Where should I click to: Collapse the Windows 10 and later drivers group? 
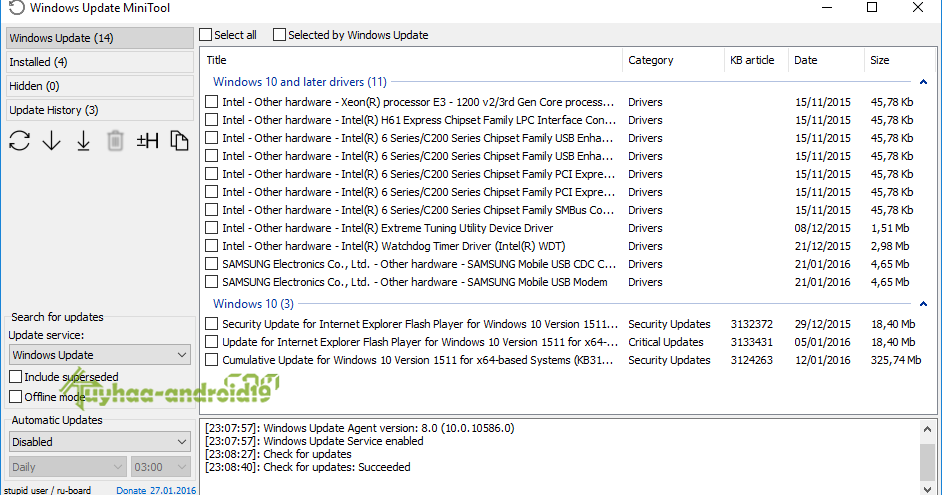[x=923, y=82]
